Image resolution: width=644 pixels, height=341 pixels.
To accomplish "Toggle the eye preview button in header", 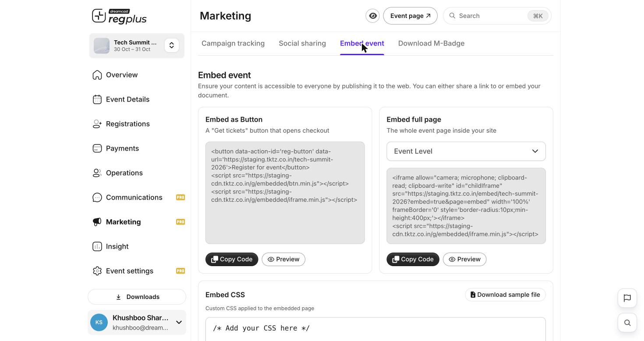I will 373,16.
